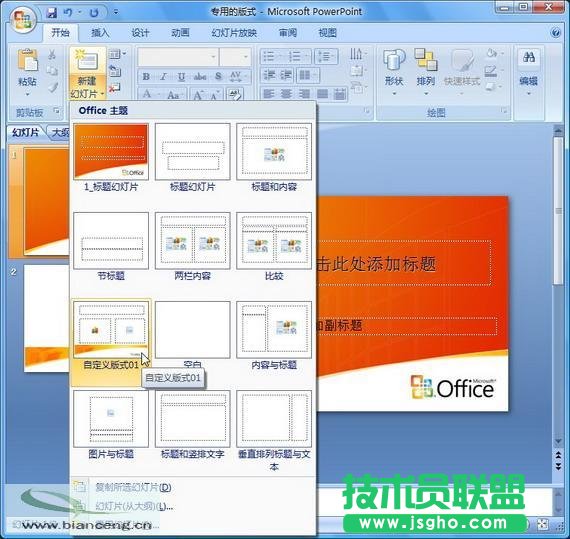
Task: Pick the 比较 layout
Action: point(274,246)
